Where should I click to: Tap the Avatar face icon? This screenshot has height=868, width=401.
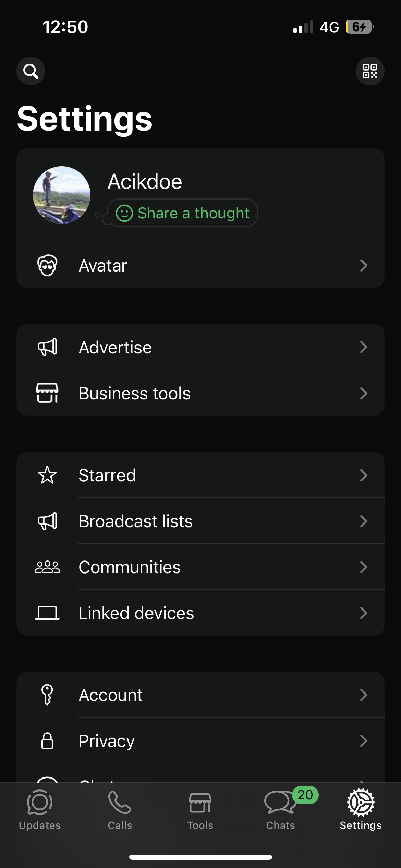[47, 265]
